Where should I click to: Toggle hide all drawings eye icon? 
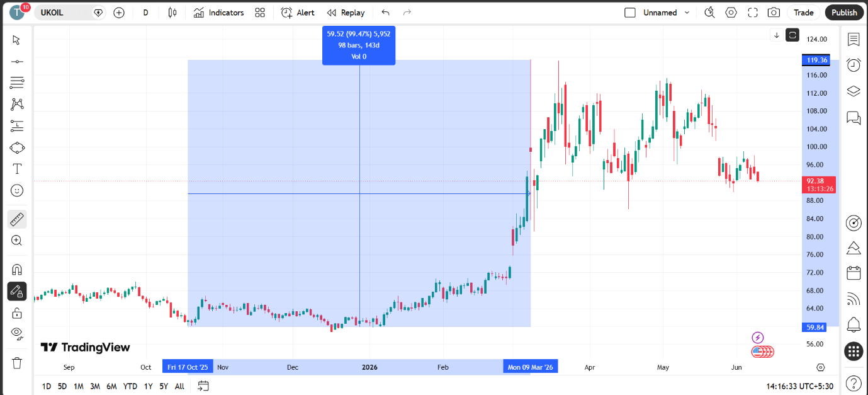pyautogui.click(x=17, y=333)
